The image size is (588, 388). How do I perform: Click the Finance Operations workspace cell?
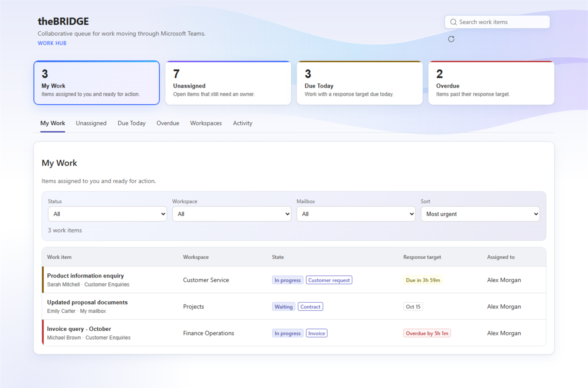tap(209, 333)
